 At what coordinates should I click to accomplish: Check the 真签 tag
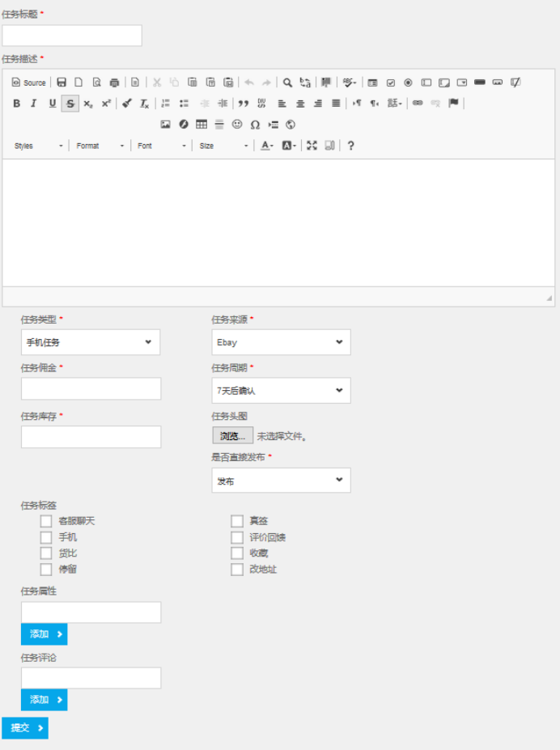(237, 521)
